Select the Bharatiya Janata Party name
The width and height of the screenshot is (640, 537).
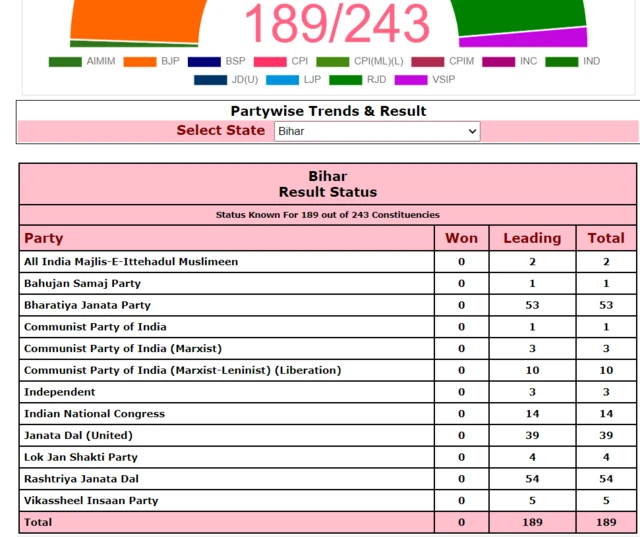point(87,305)
